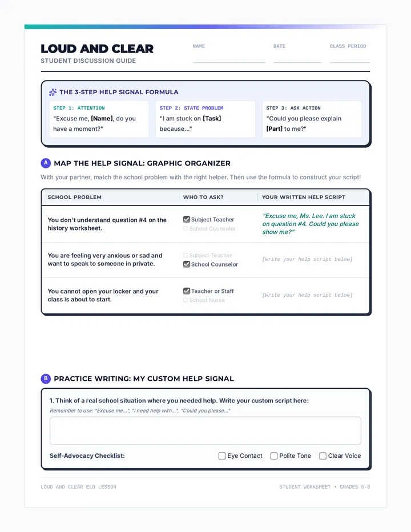The width and height of the screenshot is (411, 532).
Task: Click the circled A section badge
Action: [46, 163]
